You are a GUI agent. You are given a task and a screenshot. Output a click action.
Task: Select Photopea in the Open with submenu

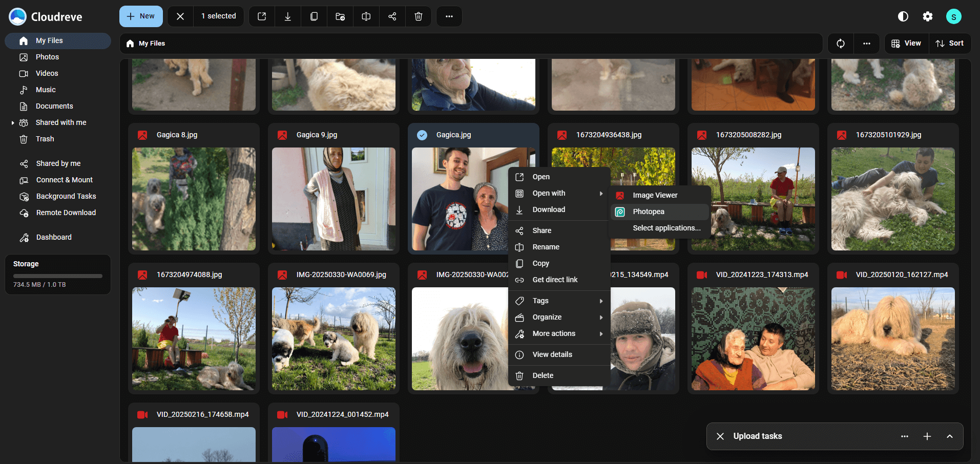(x=659, y=212)
